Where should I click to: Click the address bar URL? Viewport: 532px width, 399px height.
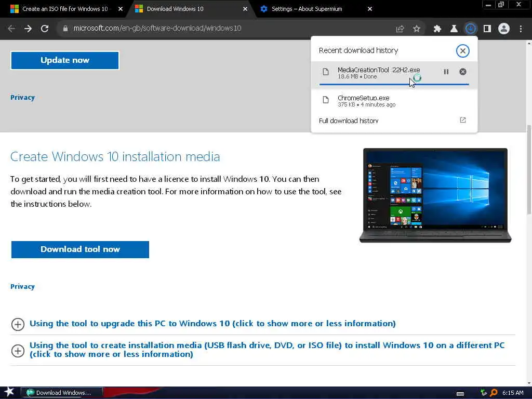tap(157, 29)
